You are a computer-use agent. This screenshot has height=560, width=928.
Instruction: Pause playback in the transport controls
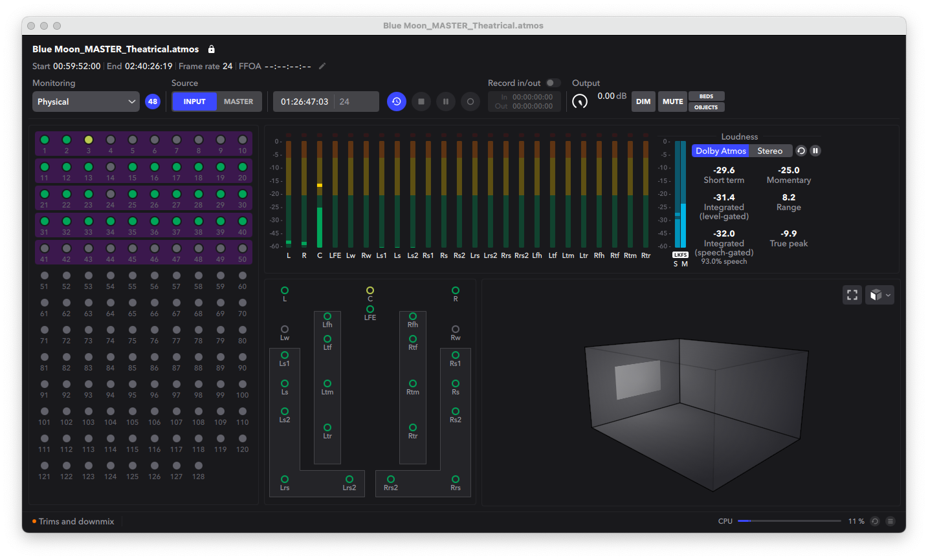(x=446, y=102)
